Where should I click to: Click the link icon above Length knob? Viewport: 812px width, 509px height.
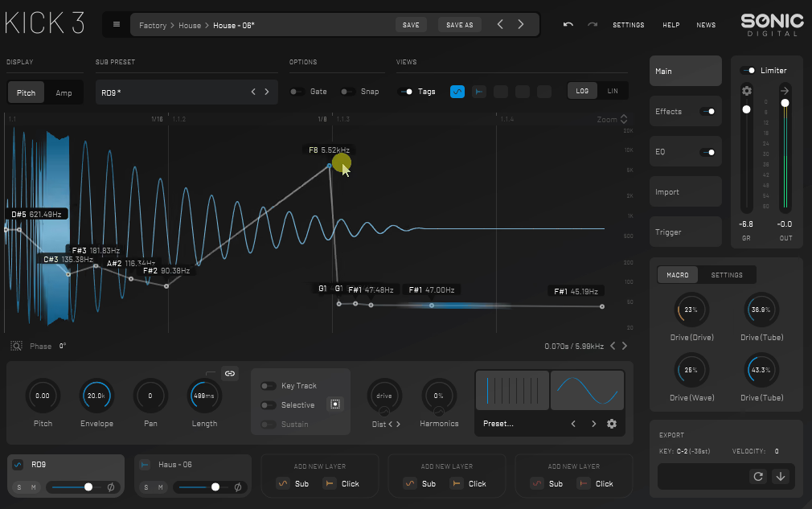pos(229,373)
